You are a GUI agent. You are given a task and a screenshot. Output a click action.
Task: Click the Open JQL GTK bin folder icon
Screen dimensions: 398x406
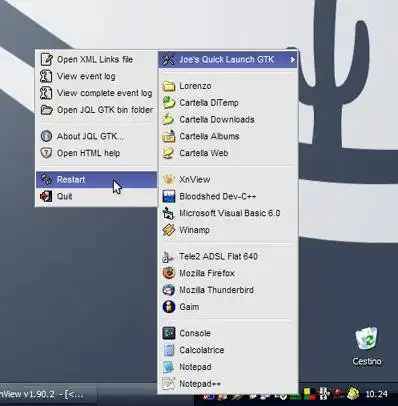(46, 110)
